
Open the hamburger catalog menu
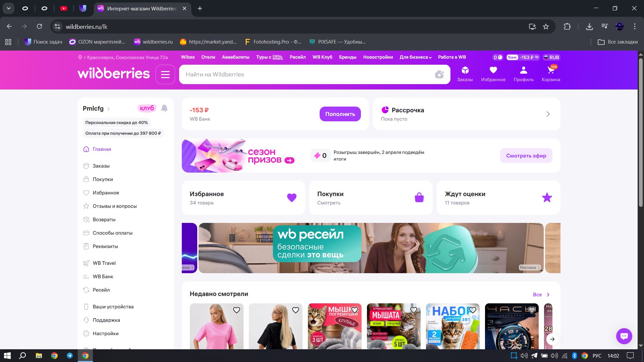165,74
